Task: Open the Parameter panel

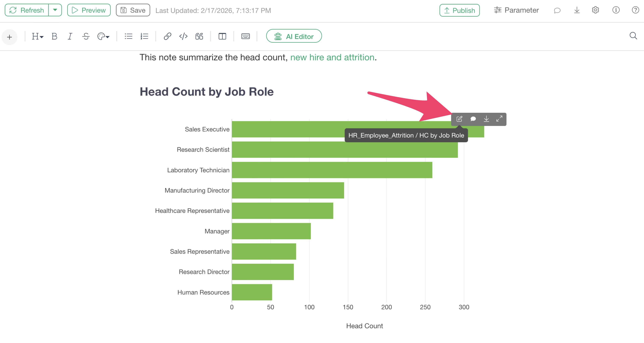Action: point(516,10)
